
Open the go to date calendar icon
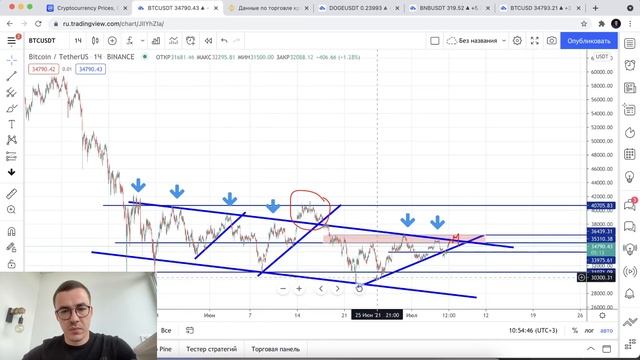point(190,330)
